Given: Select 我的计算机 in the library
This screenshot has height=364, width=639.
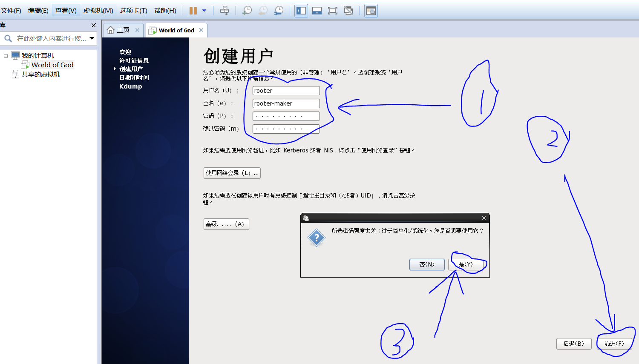Looking at the screenshot, I should click(38, 56).
